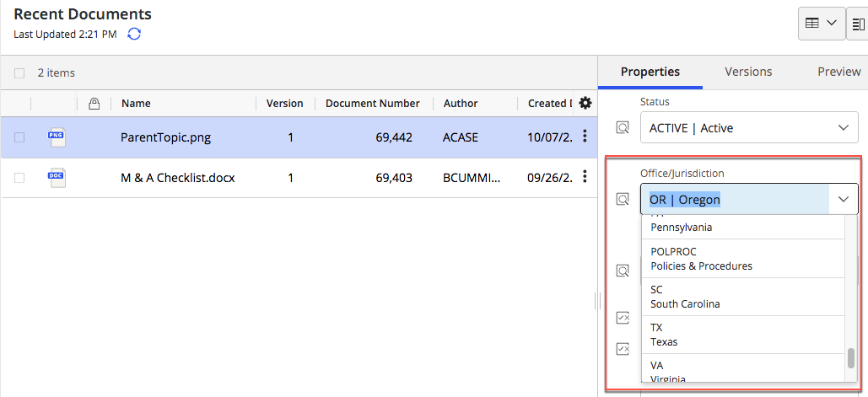Check the M & A Checklist.docx row checkbox
The height and width of the screenshot is (397, 868).
point(19,178)
